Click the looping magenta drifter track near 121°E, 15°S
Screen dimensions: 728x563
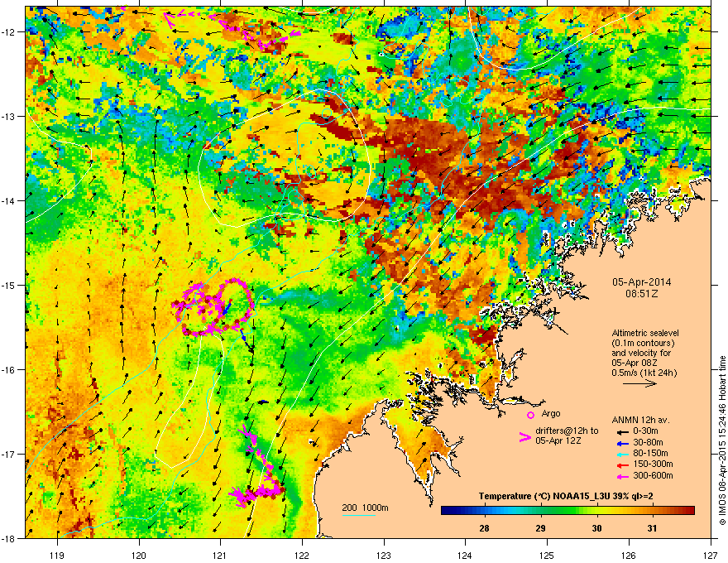213,307
